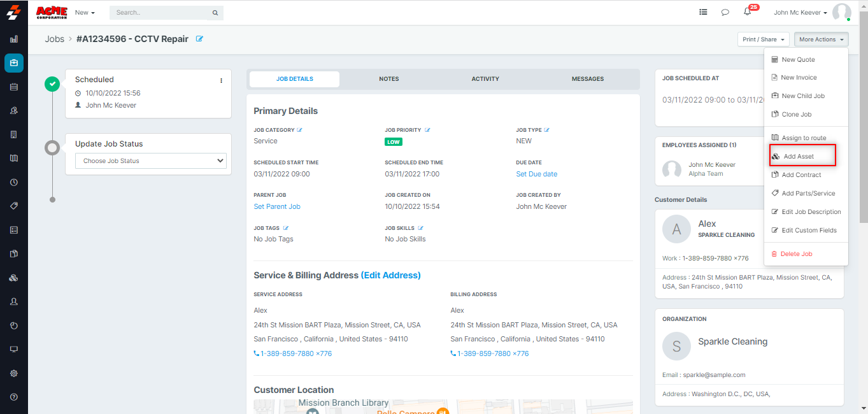Click the notifications bell icon

(x=748, y=12)
